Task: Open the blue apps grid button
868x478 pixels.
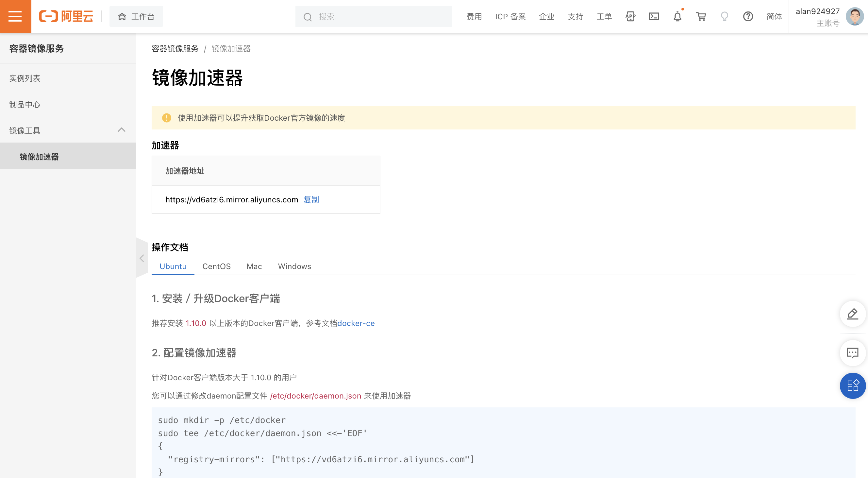Action: 853,385
